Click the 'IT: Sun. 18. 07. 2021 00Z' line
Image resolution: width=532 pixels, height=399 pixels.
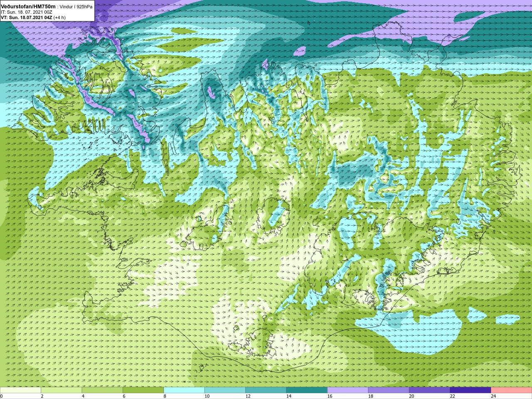27,12
